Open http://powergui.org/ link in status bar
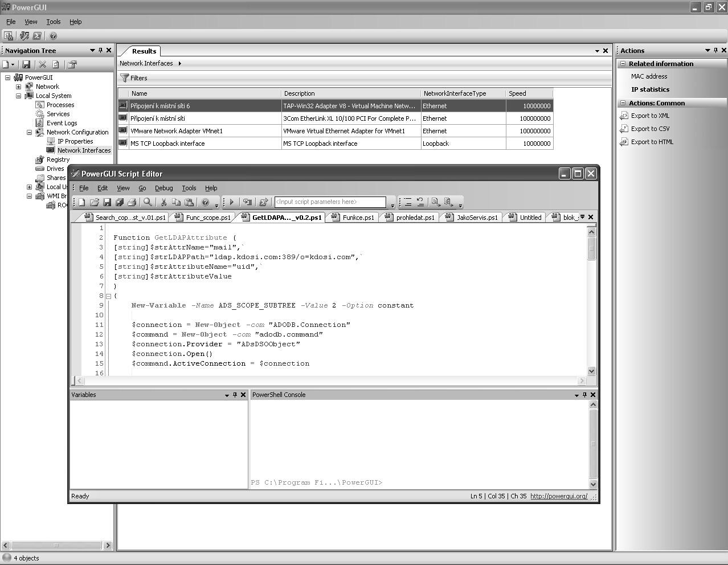Viewport: 728px width, 565px height. click(x=559, y=496)
